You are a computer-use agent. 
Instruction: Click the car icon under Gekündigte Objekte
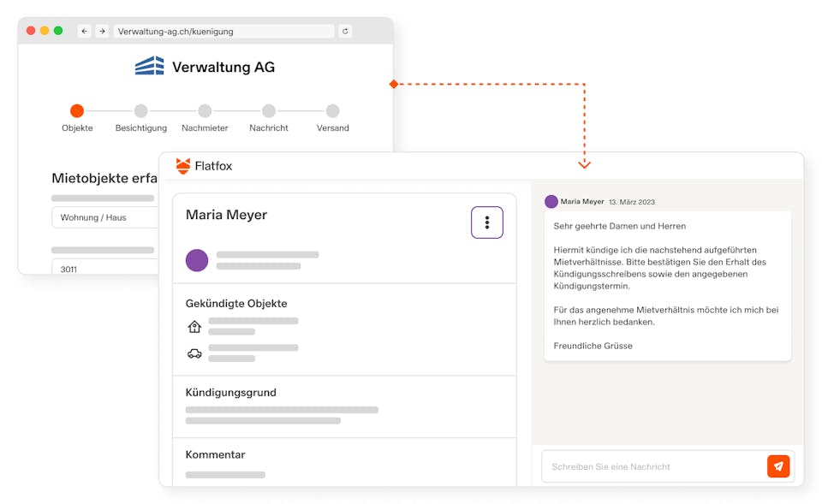click(194, 353)
